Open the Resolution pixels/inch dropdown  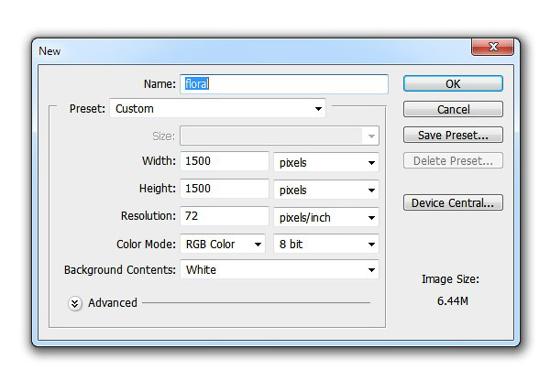pyautogui.click(x=326, y=217)
